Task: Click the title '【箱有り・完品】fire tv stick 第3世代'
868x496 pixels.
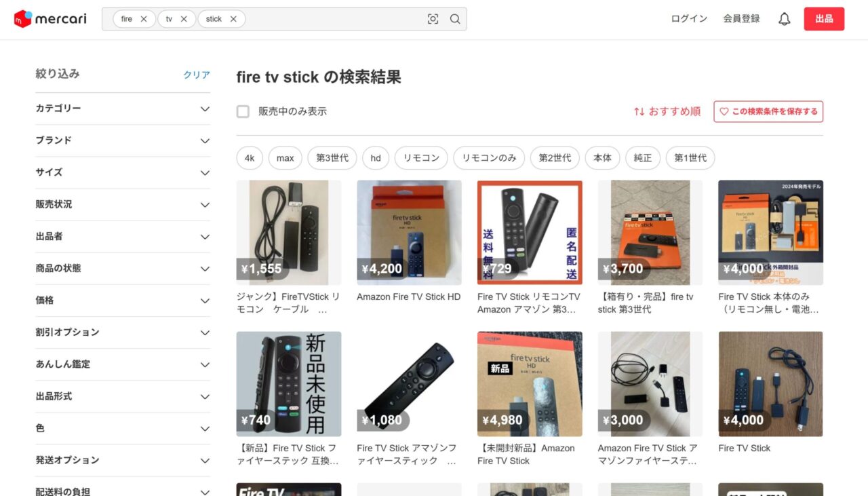Action: pyautogui.click(x=646, y=303)
